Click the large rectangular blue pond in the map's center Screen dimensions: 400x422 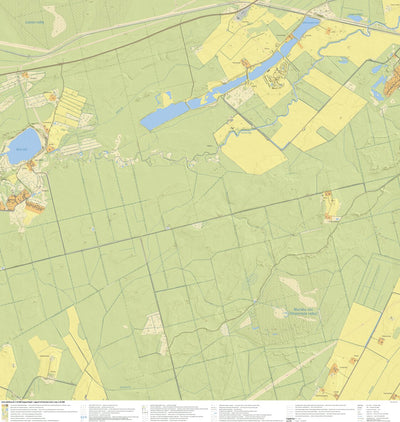tap(164, 116)
